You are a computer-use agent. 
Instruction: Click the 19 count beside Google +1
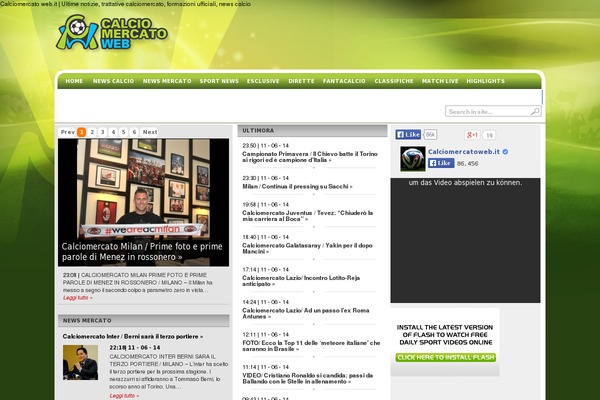click(489, 135)
